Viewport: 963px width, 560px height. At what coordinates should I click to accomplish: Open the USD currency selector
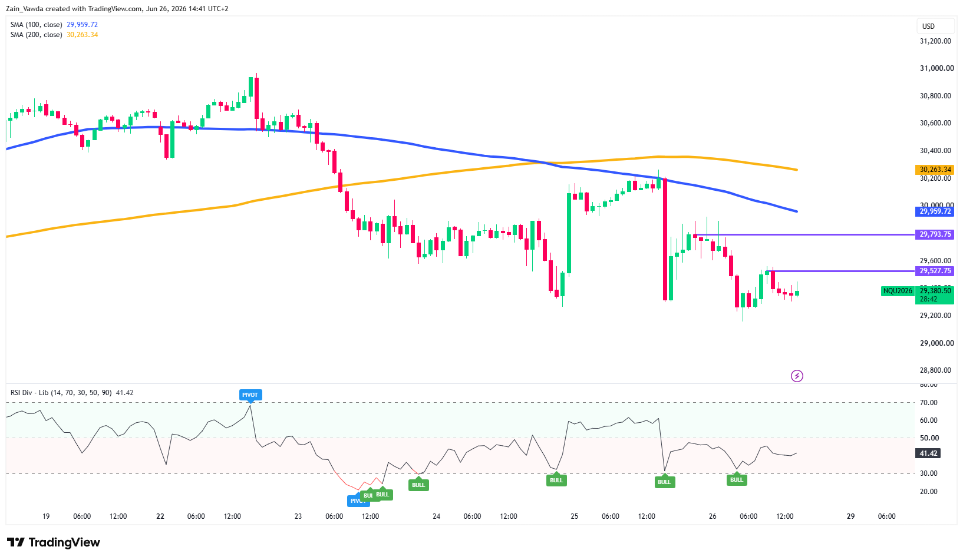tap(935, 26)
